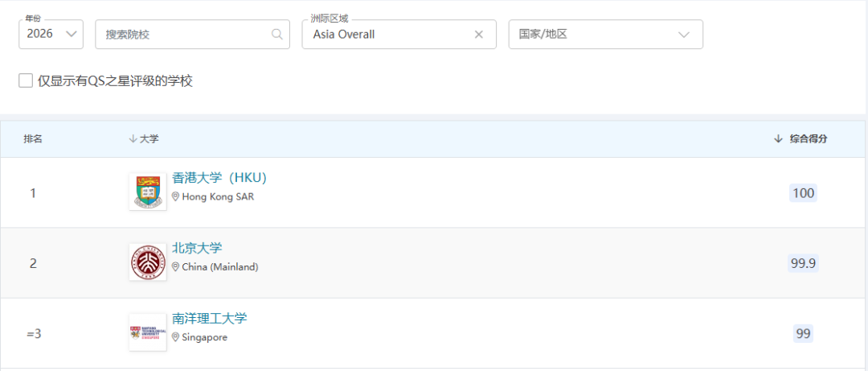
Task: Click the University of Hong Kong logo
Action: coord(147,192)
